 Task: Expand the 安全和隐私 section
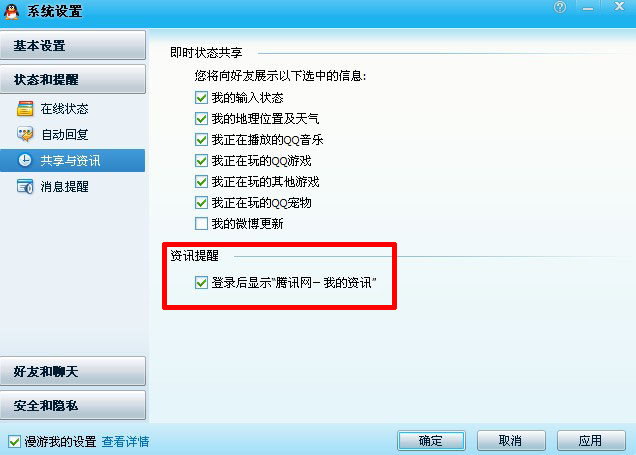coord(73,405)
